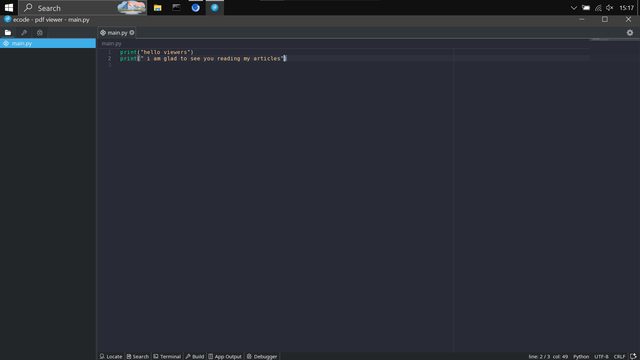
Task: Open the editor settings gear menu
Action: coord(630,33)
